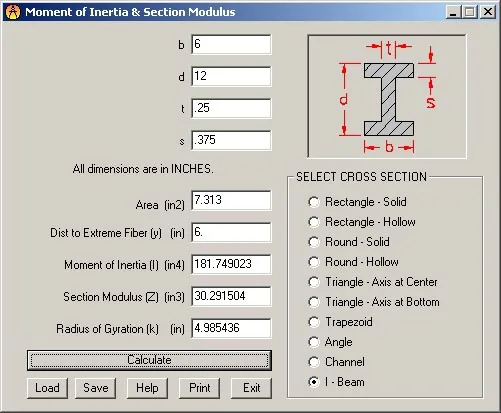The image size is (501, 413).
Task: Focus the t thickness input field
Action: [x=231, y=108]
